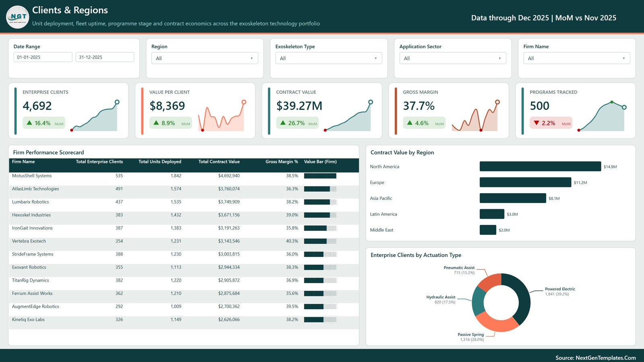Click the Gross Margin sparkline chart

pyautogui.click(x=475, y=116)
